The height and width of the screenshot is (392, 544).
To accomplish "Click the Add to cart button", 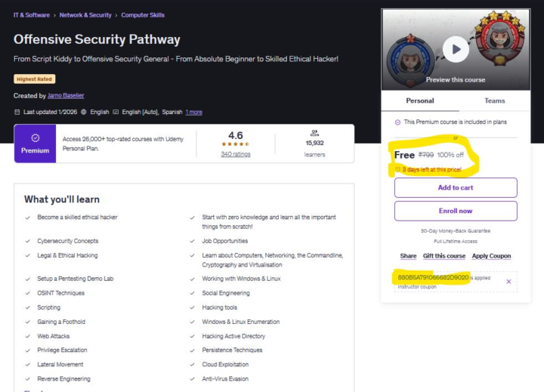I will coord(456,187).
